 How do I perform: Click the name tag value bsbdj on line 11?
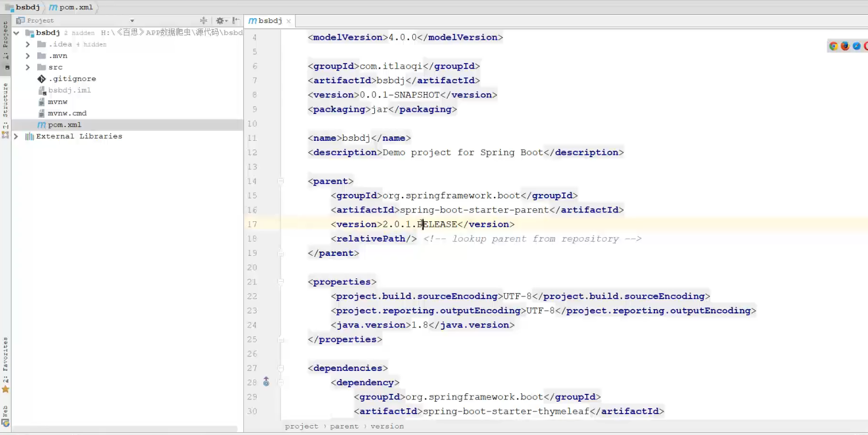pos(356,138)
